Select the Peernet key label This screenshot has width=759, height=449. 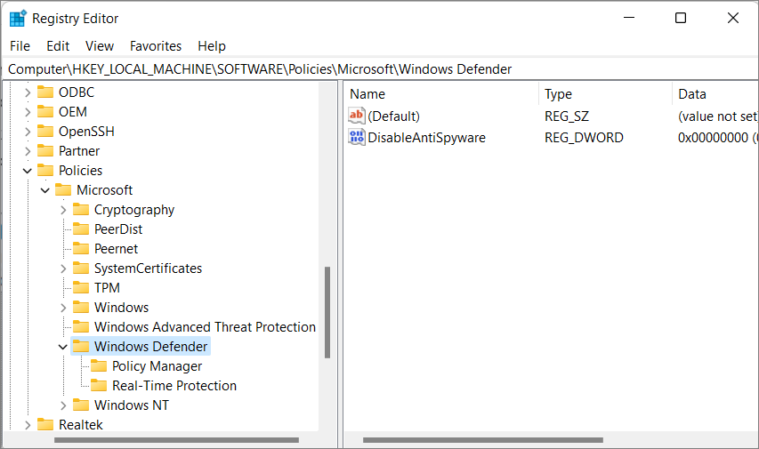(116, 249)
